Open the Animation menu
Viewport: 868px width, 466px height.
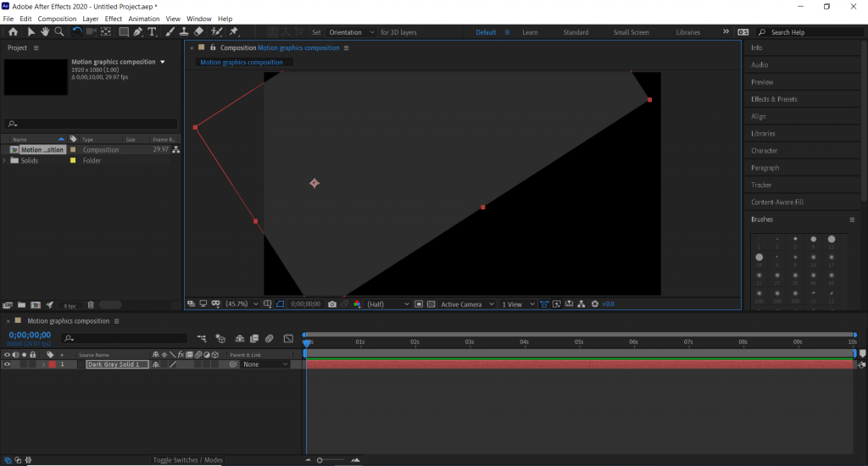143,19
